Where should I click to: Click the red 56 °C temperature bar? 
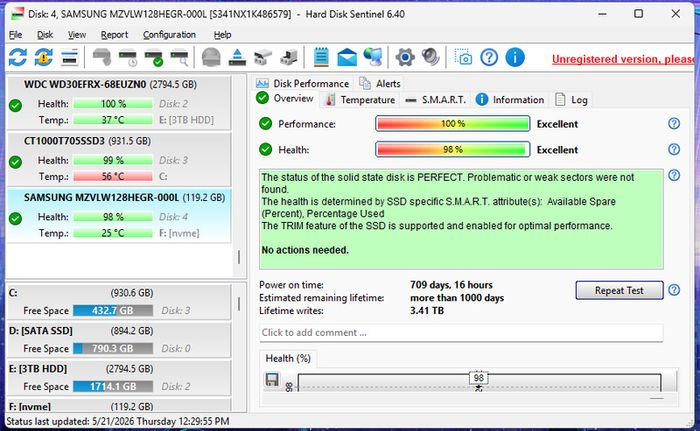pyautogui.click(x=113, y=176)
